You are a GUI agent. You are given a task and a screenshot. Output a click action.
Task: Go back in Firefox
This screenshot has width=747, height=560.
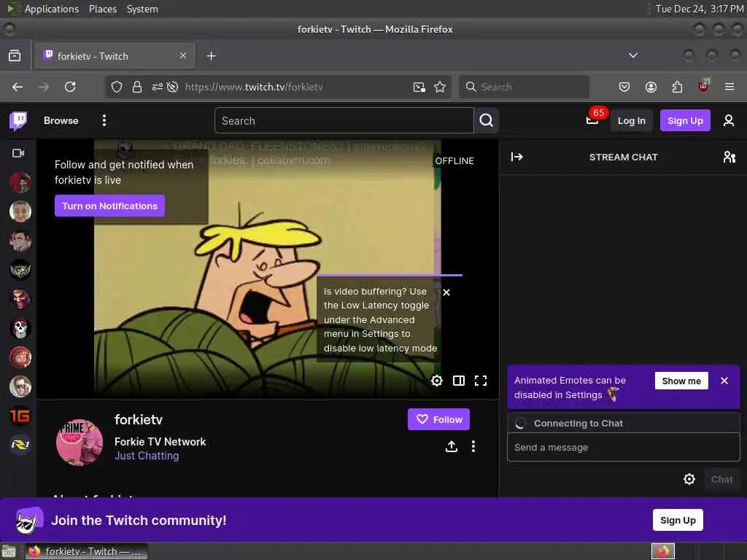18,87
